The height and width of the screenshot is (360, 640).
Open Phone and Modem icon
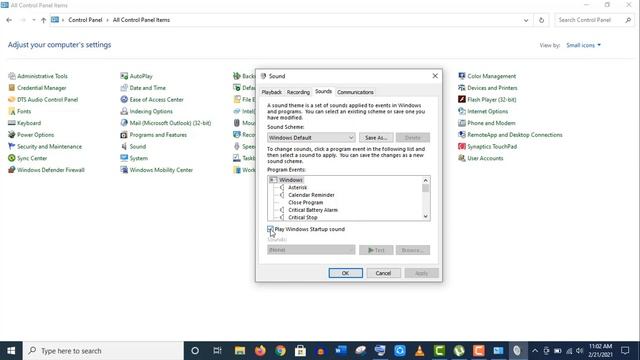(x=462, y=123)
